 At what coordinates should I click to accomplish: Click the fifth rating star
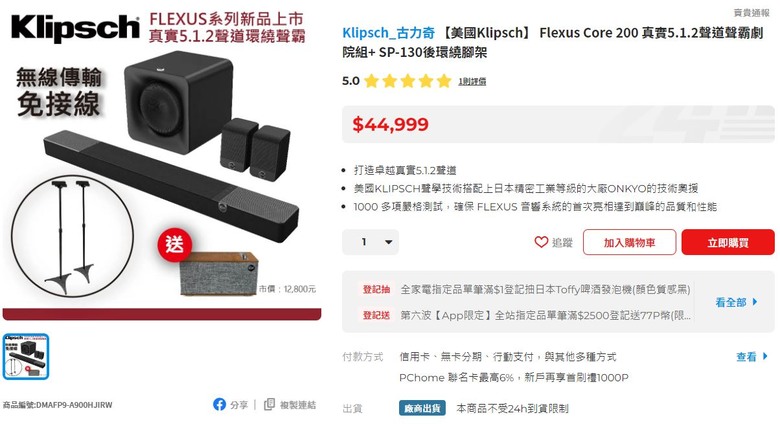444,81
